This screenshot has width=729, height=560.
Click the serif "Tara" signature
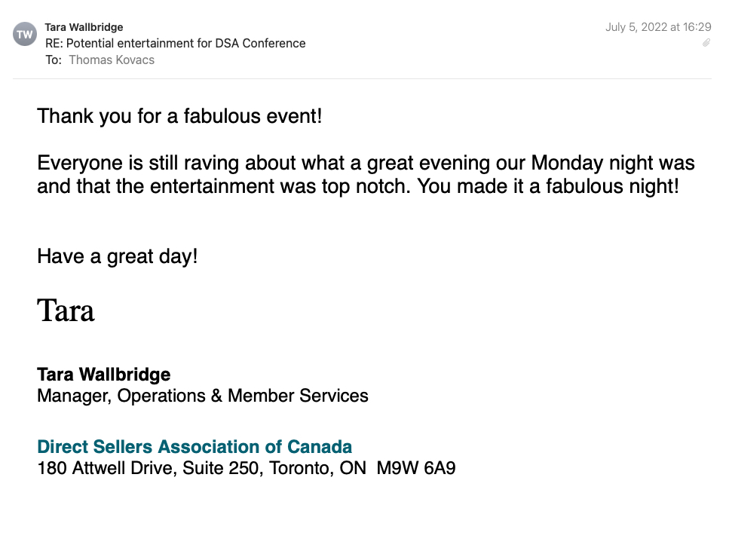click(x=66, y=310)
